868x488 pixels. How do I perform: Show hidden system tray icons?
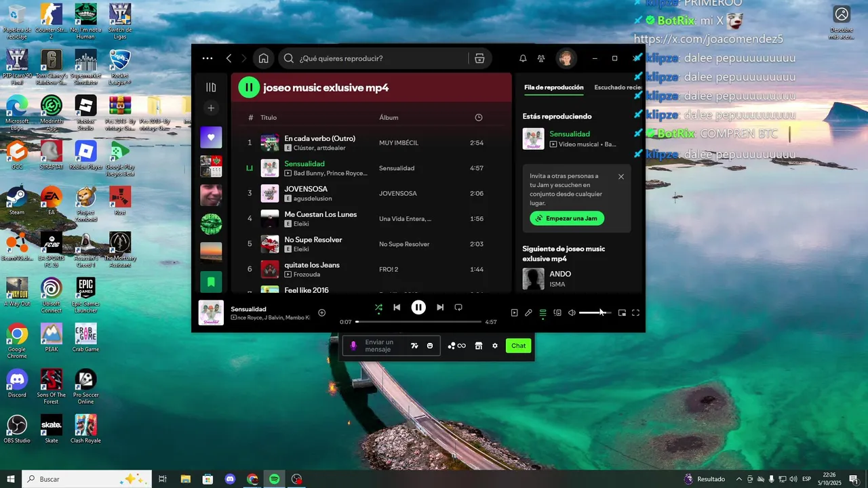[x=739, y=479]
